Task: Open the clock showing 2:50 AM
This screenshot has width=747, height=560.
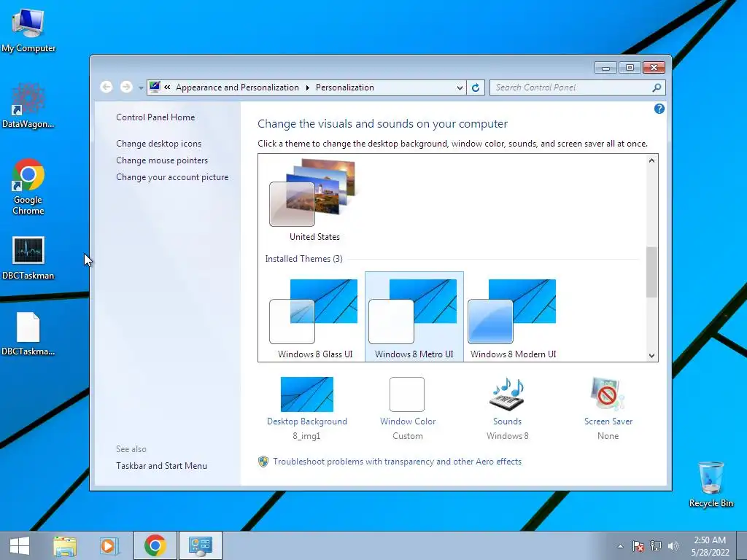Action: pyautogui.click(x=710, y=546)
